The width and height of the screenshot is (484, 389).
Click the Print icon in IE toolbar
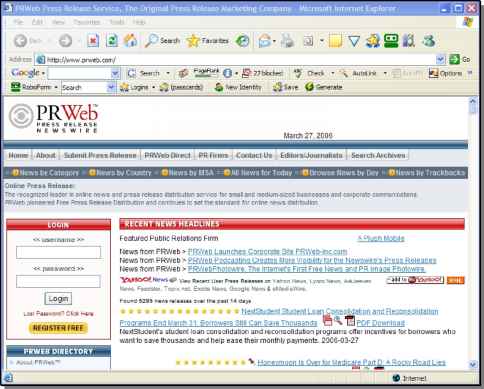click(x=287, y=41)
